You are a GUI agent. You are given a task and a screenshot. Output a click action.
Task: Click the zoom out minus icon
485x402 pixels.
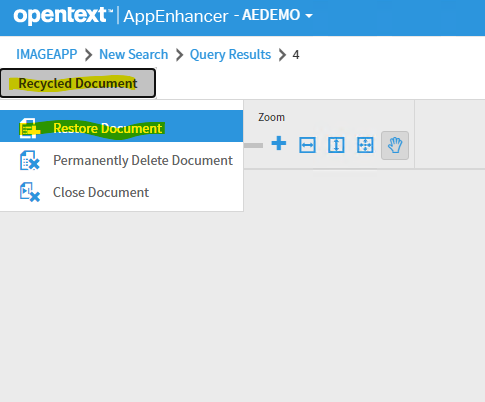pyautogui.click(x=254, y=145)
